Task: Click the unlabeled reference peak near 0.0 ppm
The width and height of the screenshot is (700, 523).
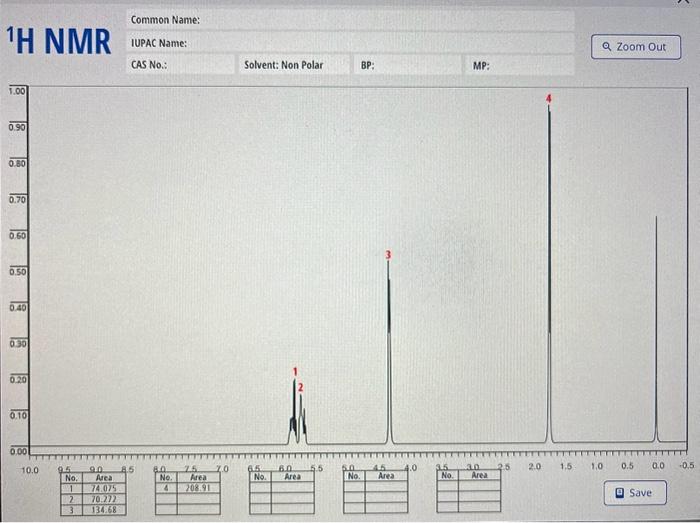Action: coord(656,329)
